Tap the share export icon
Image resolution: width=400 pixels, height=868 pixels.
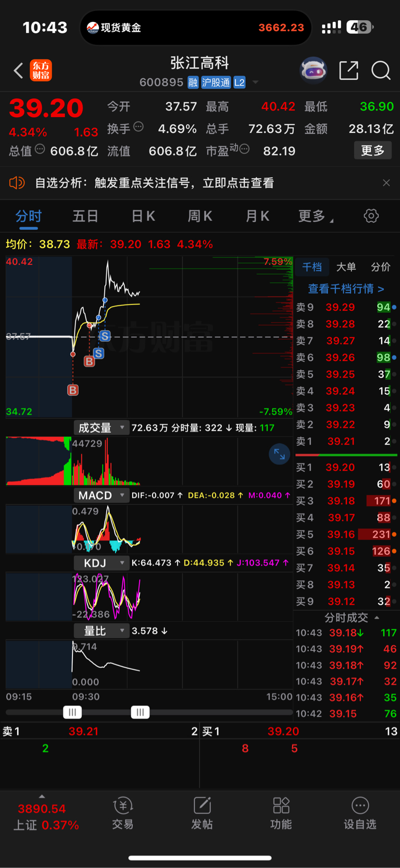pyautogui.click(x=349, y=70)
